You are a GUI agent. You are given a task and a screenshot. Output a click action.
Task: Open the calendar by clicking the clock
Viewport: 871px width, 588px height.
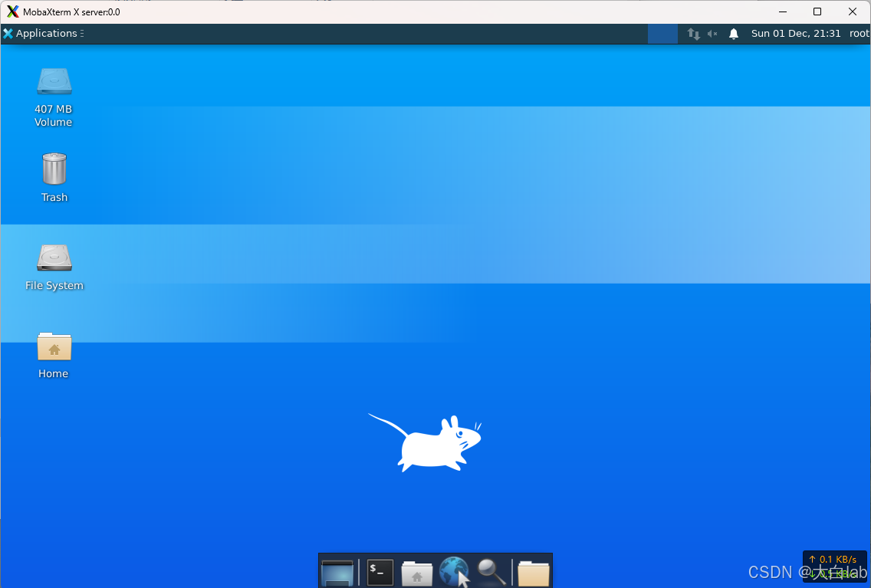click(796, 33)
